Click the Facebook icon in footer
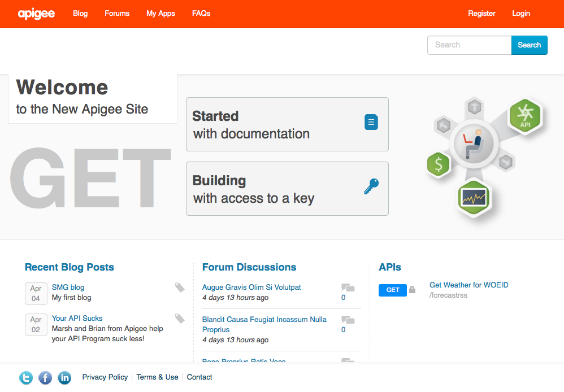The image size is (564, 392). pos(45,378)
